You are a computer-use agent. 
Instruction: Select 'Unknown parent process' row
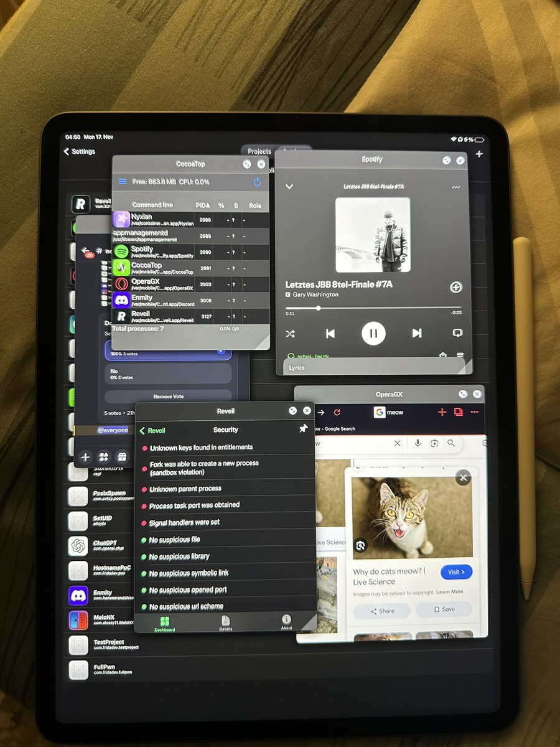point(227,489)
